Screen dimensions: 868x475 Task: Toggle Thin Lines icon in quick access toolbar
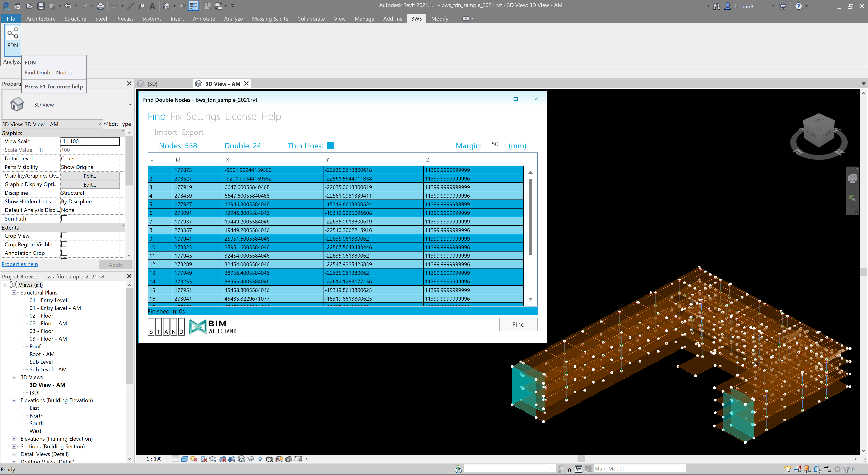193,6
